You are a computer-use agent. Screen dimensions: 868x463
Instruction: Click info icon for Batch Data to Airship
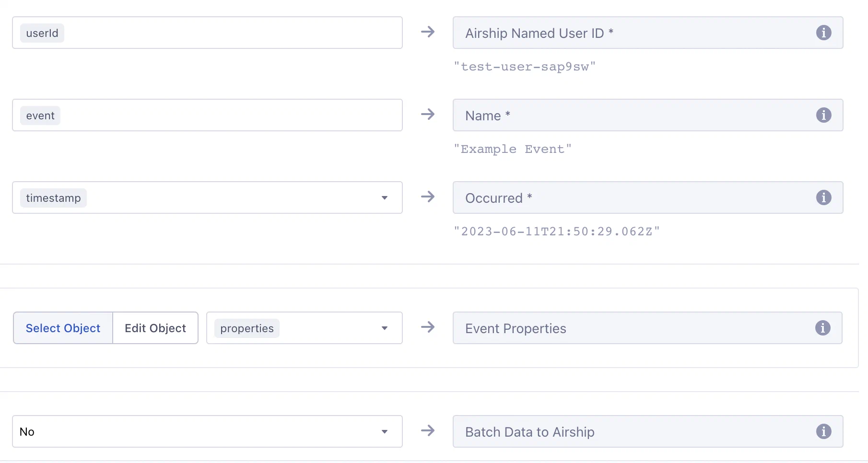823,431
